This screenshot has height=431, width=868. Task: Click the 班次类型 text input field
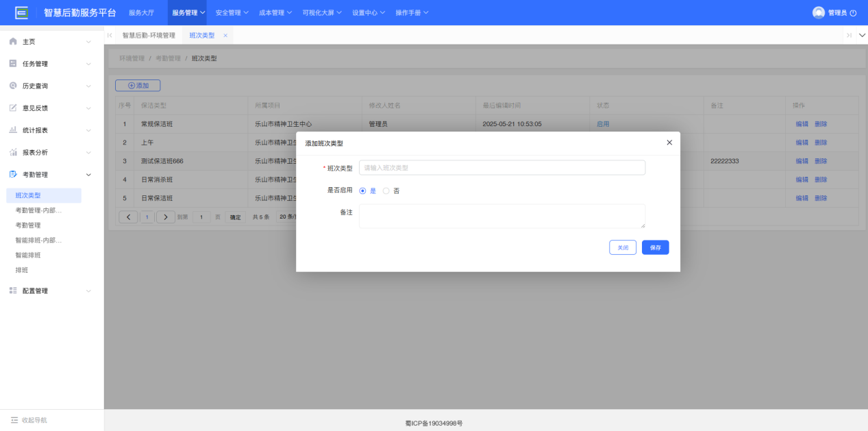[502, 168]
